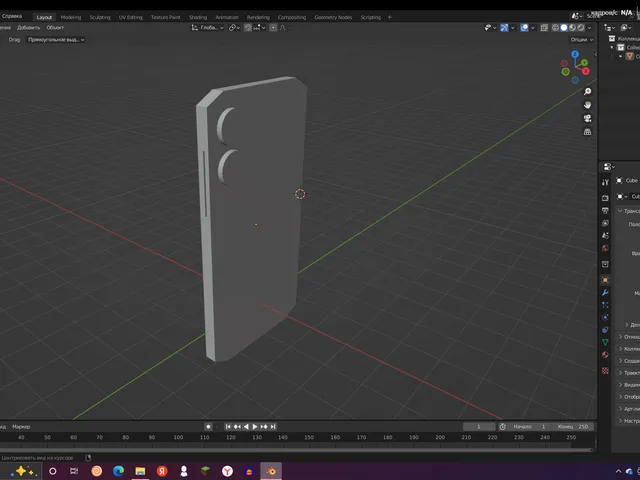Toggle viewport gizmos button
The width and height of the screenshot is (640, 480).
pos(504,28)
